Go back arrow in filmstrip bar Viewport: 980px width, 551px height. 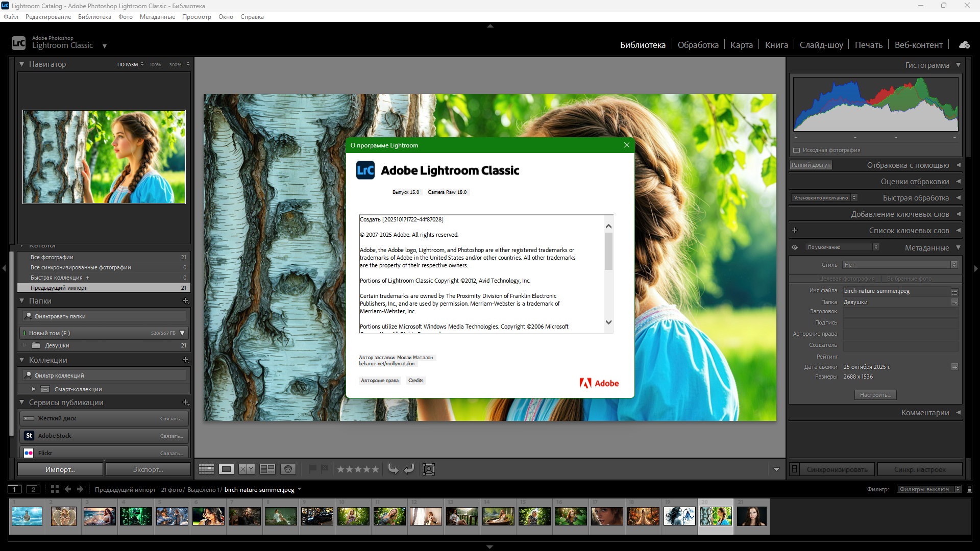coord(68,489)
